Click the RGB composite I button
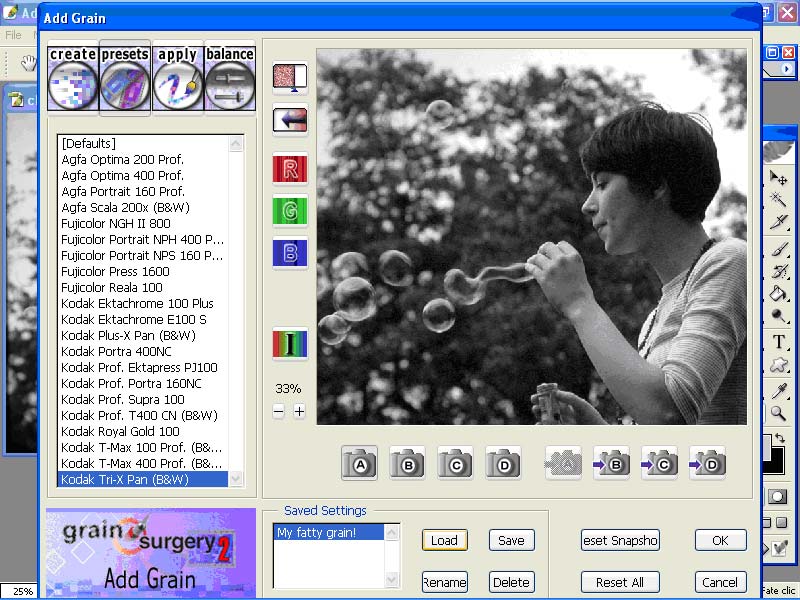Screen dimensions: 800x600 [x=290, y=343]
